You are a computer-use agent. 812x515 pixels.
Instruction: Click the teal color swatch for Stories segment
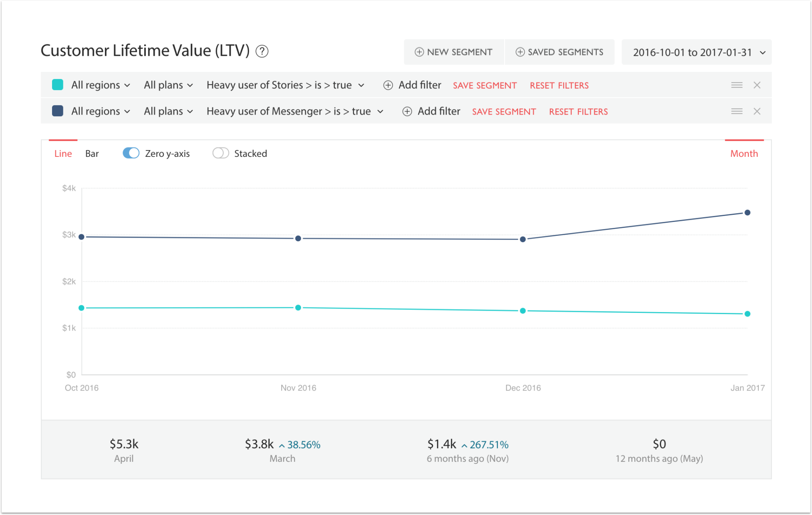pos(58,85)
